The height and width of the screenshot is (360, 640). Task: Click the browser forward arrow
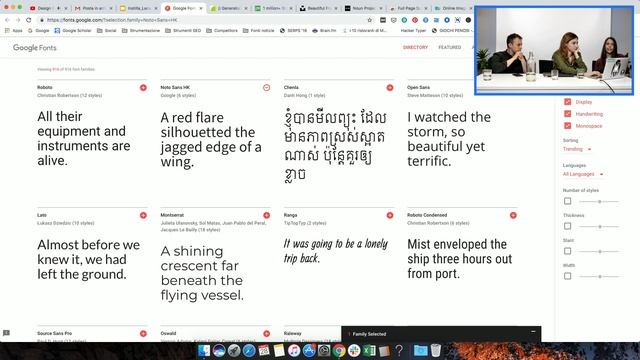pos(18,20)
